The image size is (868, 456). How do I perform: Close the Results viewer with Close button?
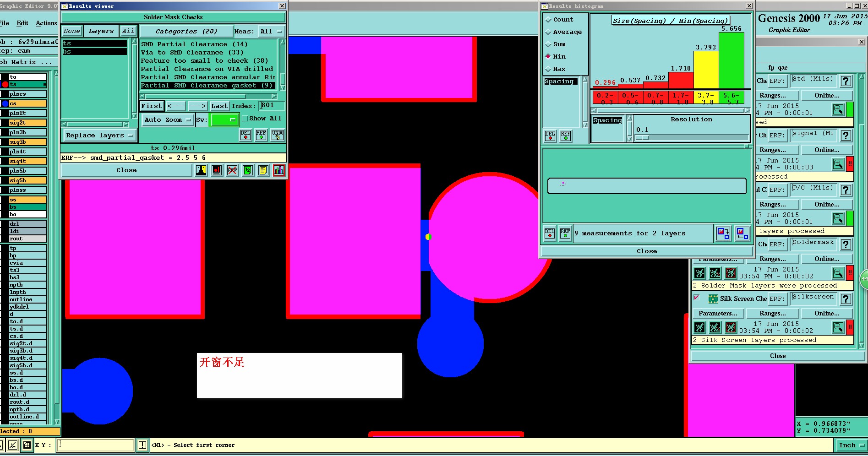coord(126,170)
